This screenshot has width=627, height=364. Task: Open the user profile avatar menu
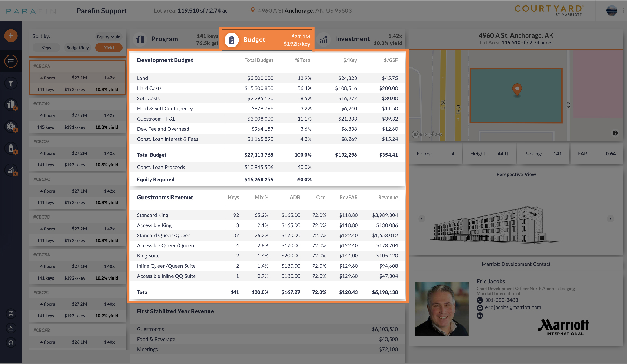612,10
